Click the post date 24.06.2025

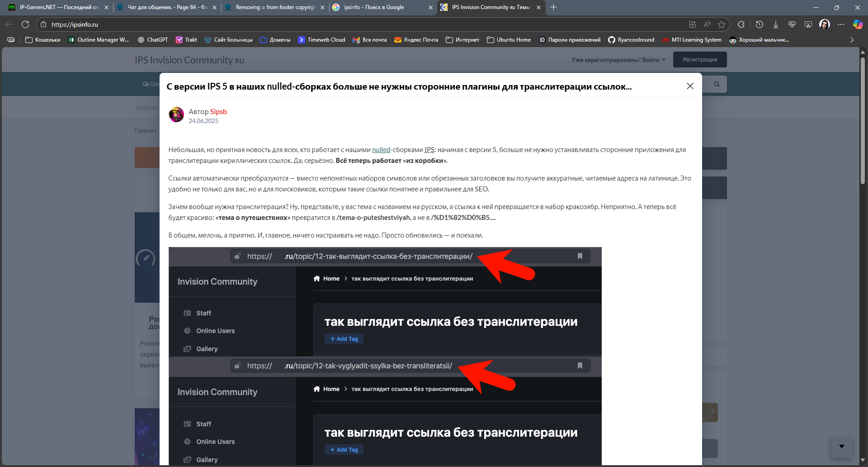(203, 121)
